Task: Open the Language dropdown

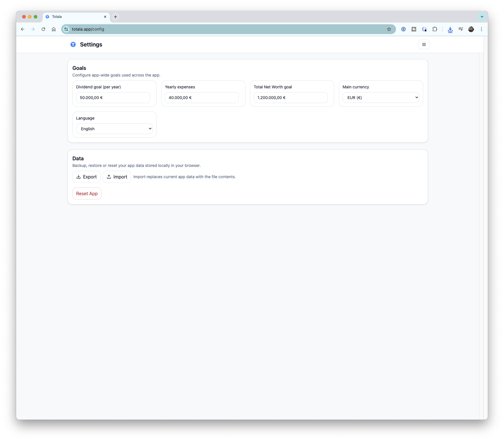Action: (114, 129)
